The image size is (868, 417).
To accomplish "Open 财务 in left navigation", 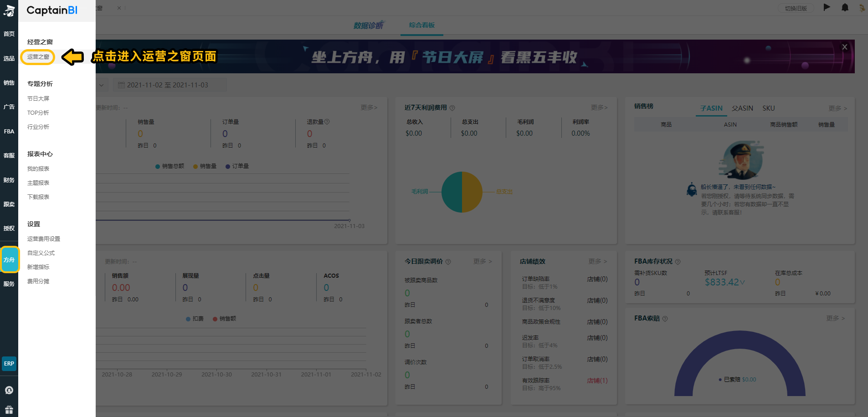I will click(9, 180).
